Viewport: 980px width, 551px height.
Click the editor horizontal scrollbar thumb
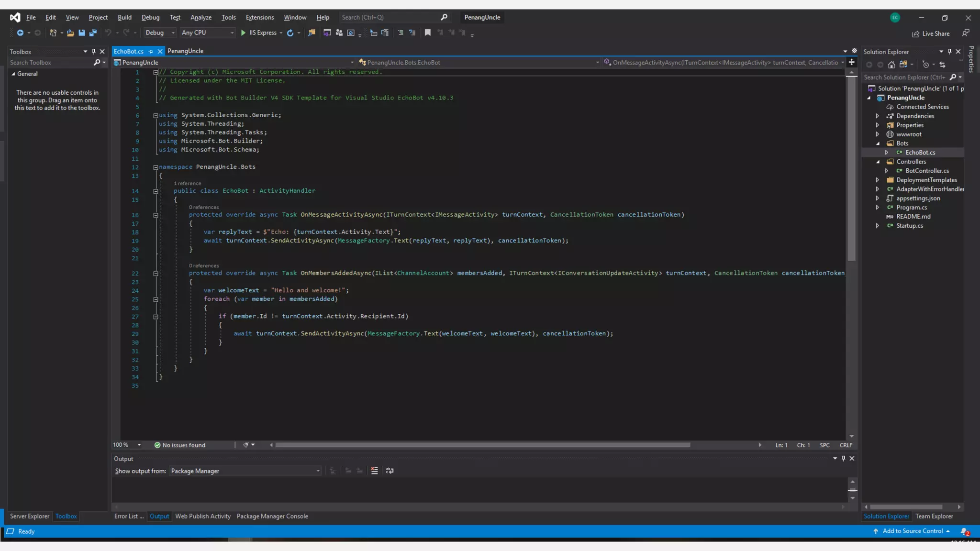pos(482,445)
